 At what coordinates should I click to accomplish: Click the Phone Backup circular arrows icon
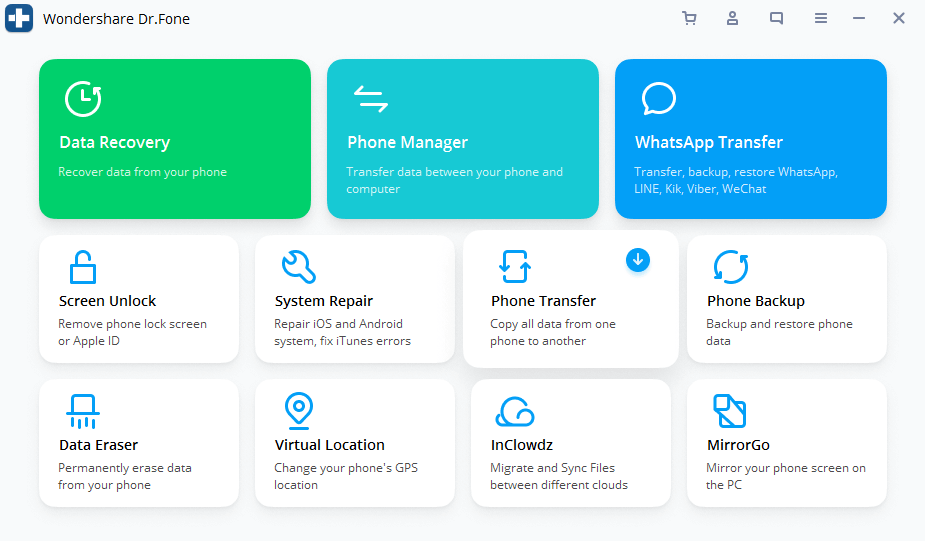tap(730, 267)
